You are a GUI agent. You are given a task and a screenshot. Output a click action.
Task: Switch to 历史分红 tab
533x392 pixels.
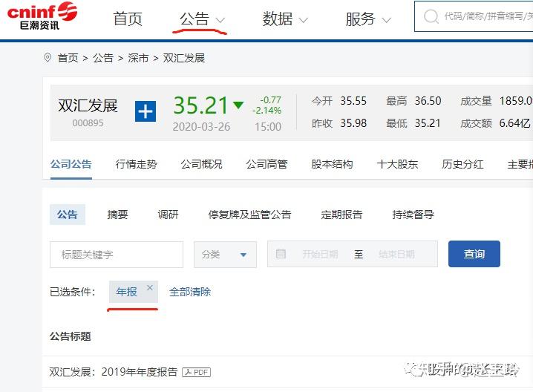coord(462,164)
